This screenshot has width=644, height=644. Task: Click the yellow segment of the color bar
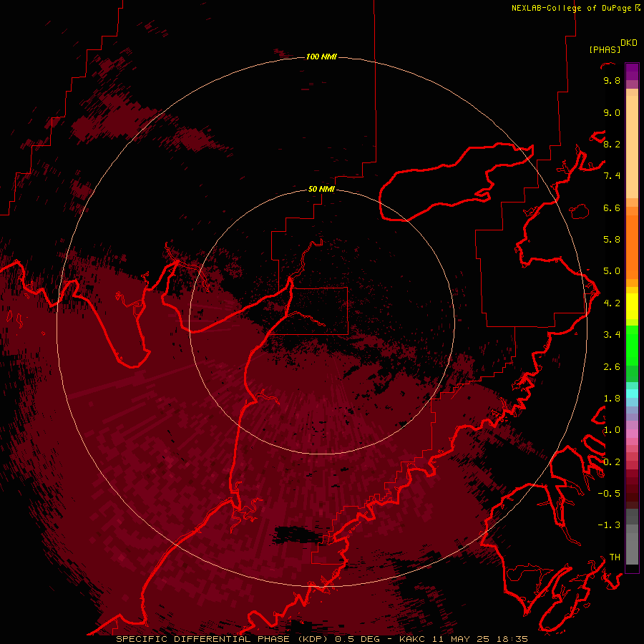(x=632, y=306)
